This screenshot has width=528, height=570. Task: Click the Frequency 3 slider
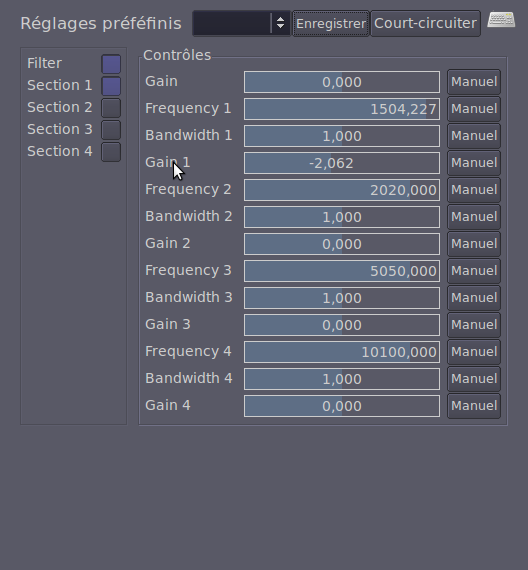tap(342, 271)
